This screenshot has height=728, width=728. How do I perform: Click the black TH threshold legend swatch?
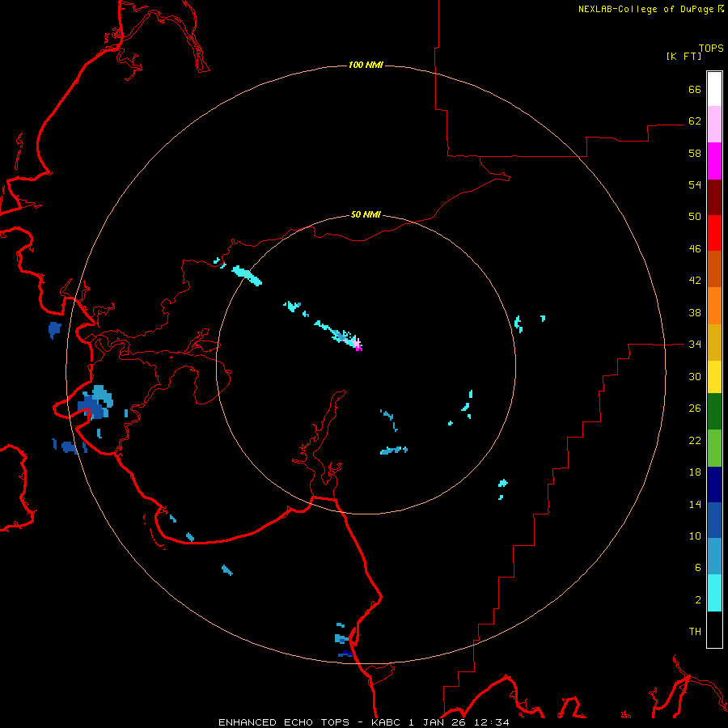(714, 629)
